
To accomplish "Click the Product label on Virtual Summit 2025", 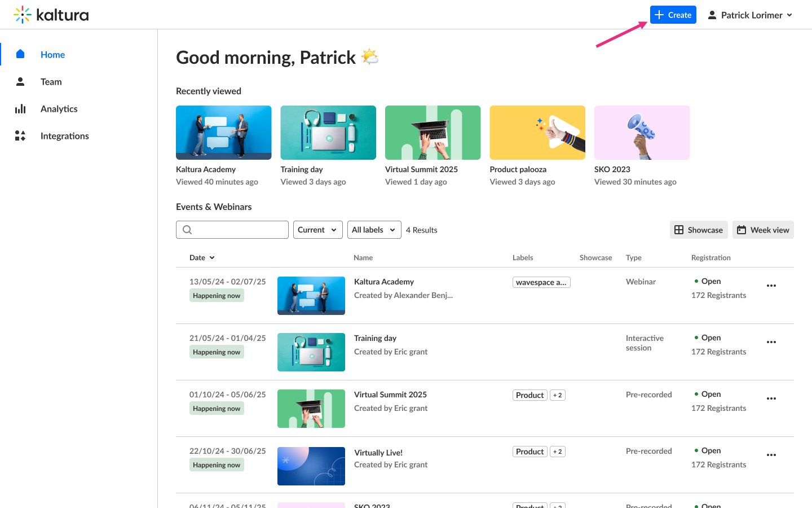I will 530,395.
